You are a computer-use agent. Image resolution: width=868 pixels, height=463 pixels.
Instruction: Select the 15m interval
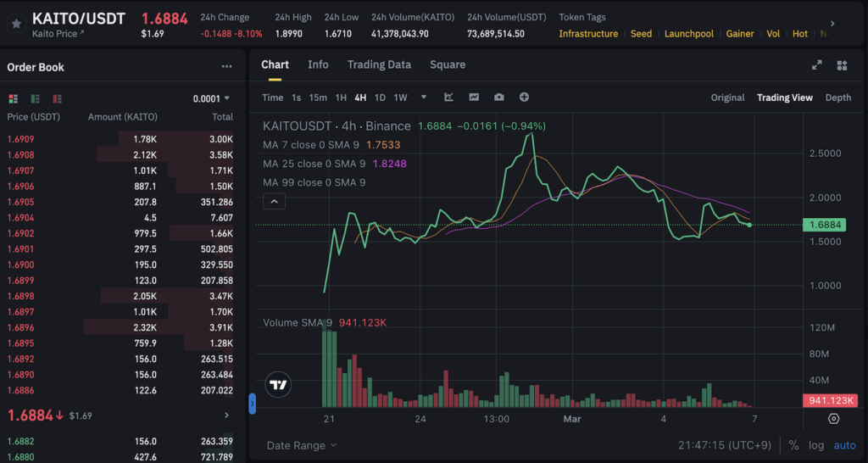point(318,98)
